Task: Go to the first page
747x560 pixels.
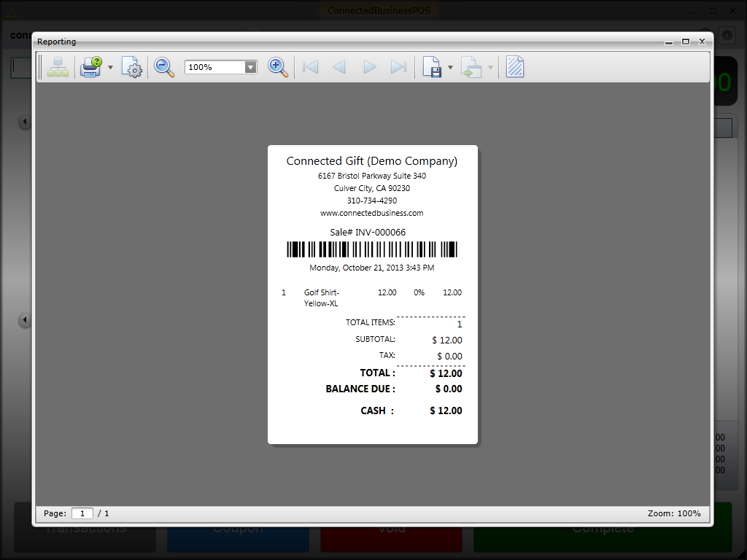Action: pos(311,68)
